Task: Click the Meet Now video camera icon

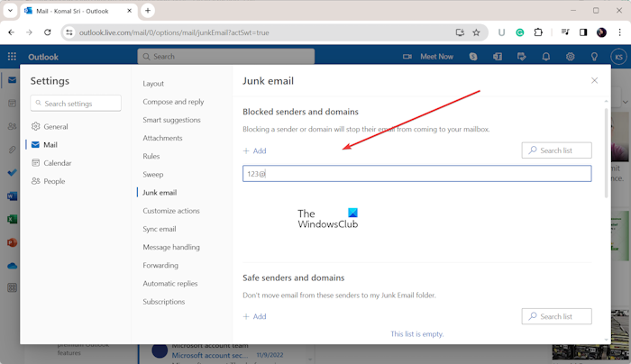Action: pos(407,57)
